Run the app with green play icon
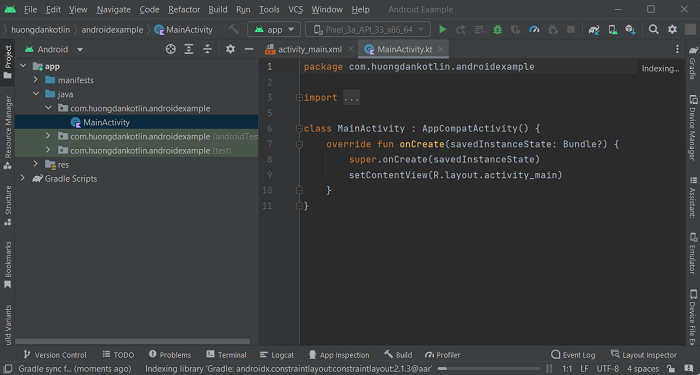 click(x=442, y=29)
